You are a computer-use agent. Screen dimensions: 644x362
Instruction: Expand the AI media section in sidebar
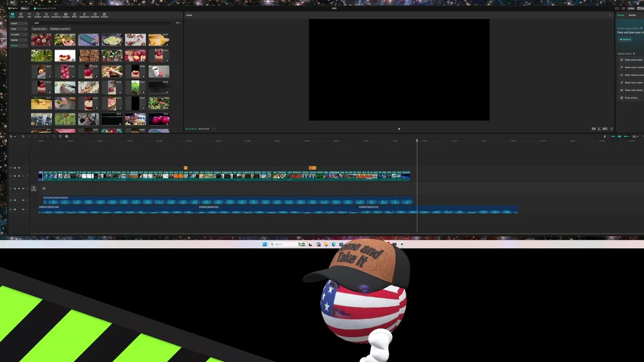pos(19,35)
